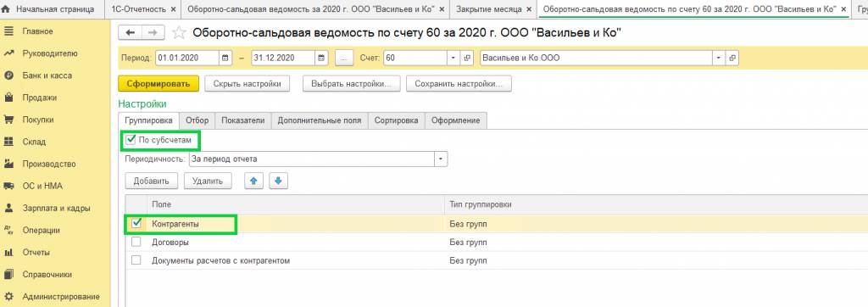The height and width of the screenshot is (307, 868).
Task: Expand the Периодичность dropdown
Action: (x=441, y=159)
